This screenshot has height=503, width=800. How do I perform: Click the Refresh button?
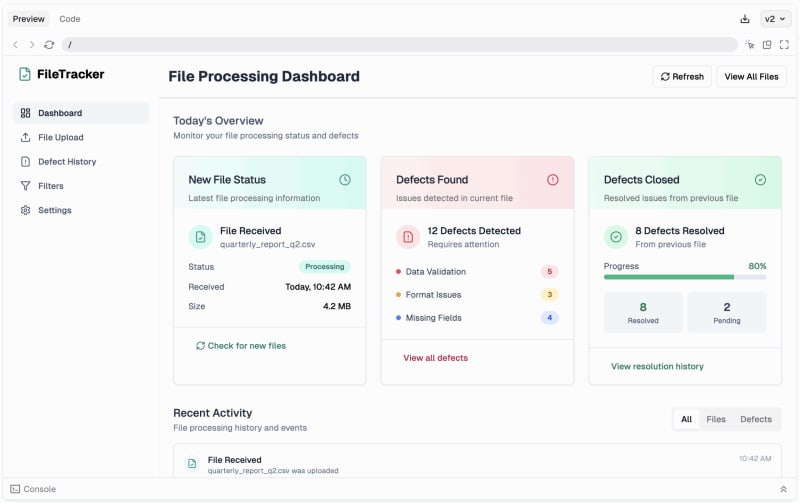pyautogui.click(x=682, y=77)
